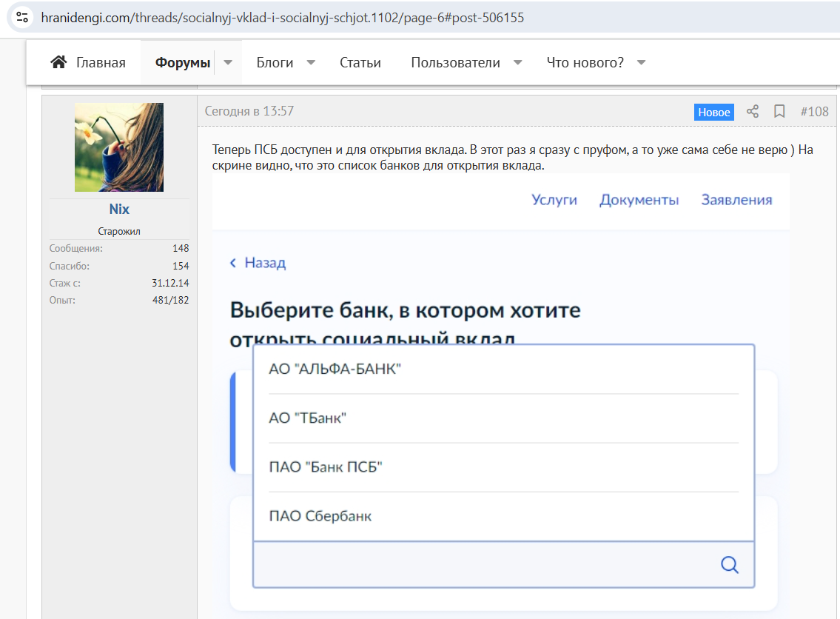Screen dimensions: 840x619
Task: Open the Что нового? menu item
Action: click(x=585, y=63)
